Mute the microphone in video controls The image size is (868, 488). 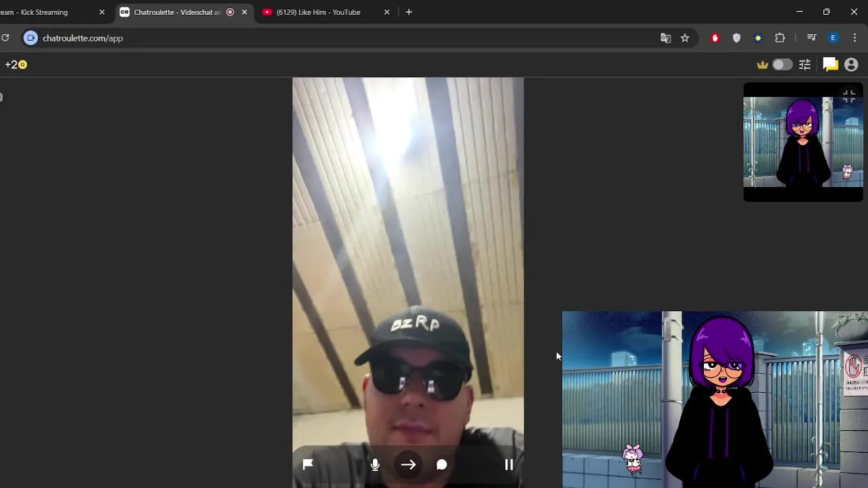click(x=375, y=464)
